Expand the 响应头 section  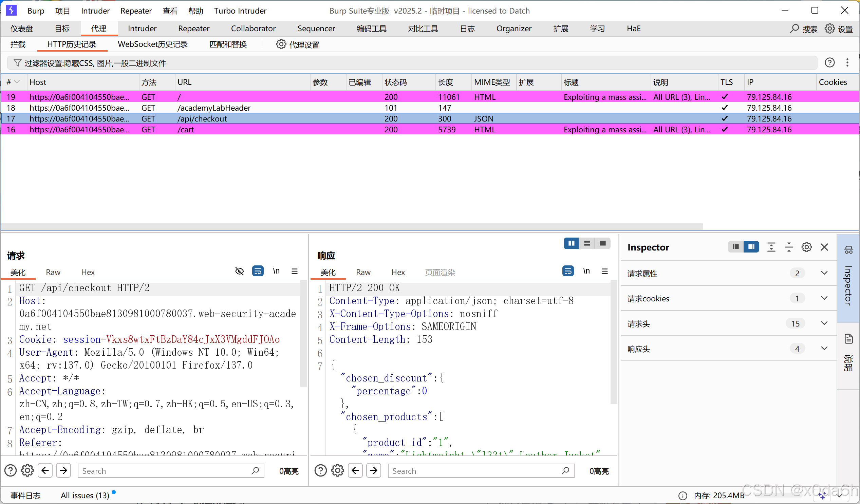[824, 349]
